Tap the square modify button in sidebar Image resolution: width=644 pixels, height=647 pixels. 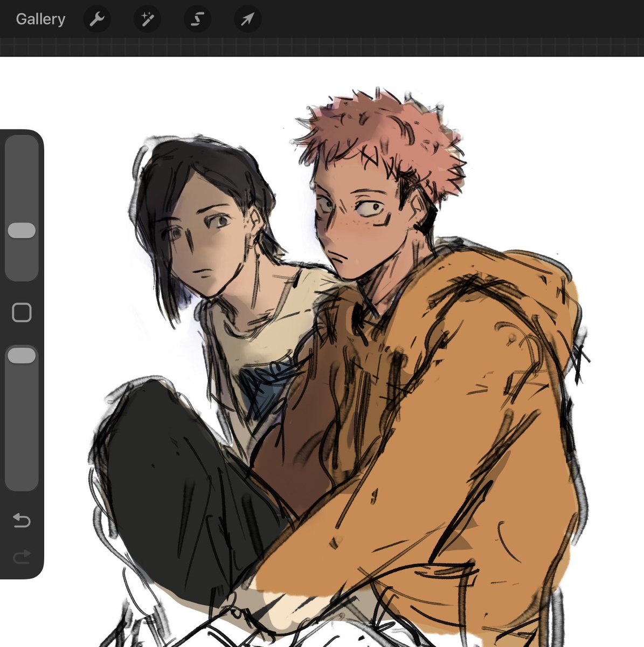click(22, 312)
